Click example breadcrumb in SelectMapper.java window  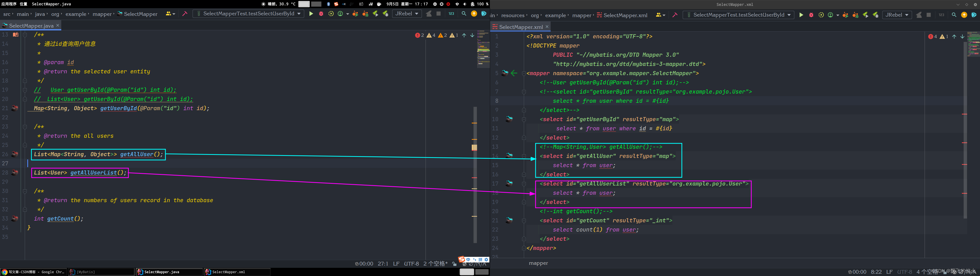click(x=76, y=14)
